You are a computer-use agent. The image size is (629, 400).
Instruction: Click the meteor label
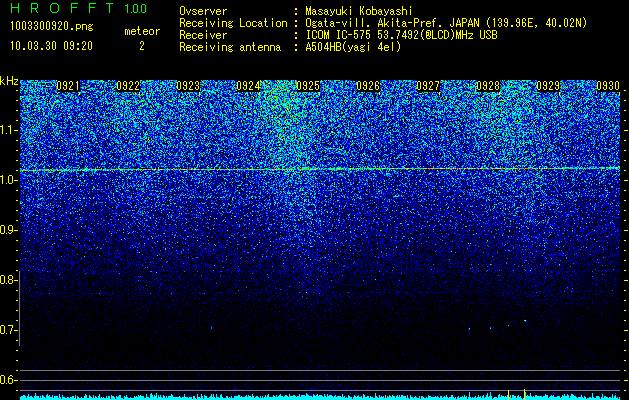(142, 31)
